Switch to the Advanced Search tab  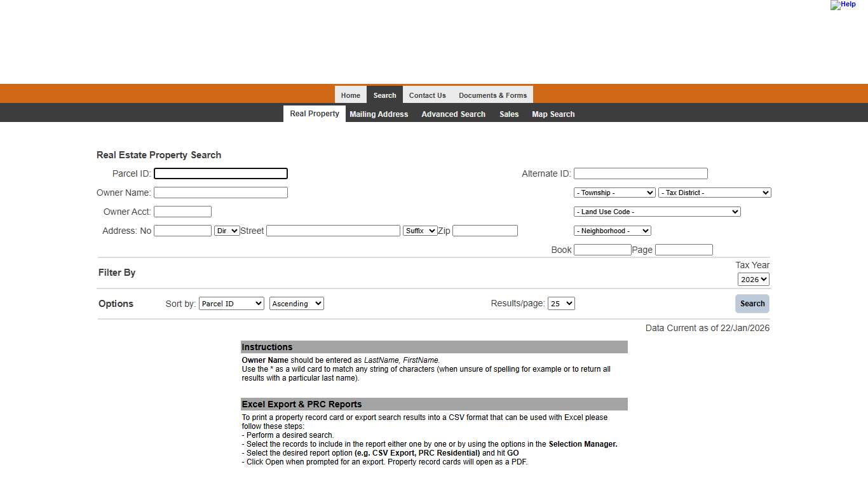[453, 114]
